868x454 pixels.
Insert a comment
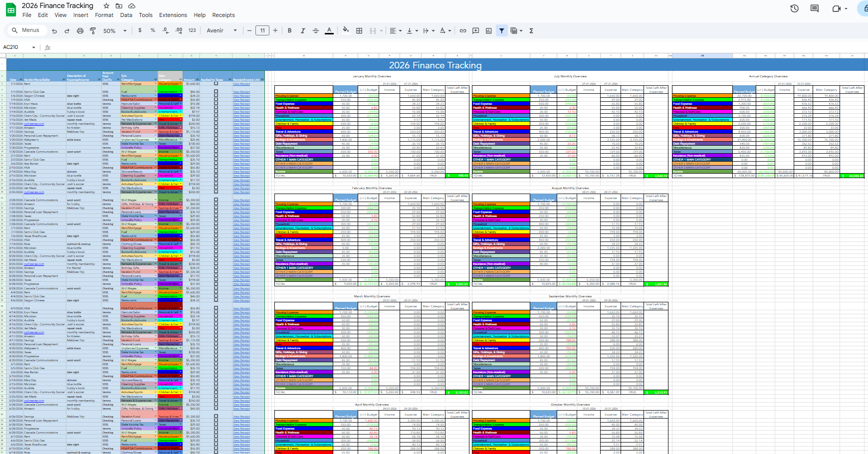475,30
